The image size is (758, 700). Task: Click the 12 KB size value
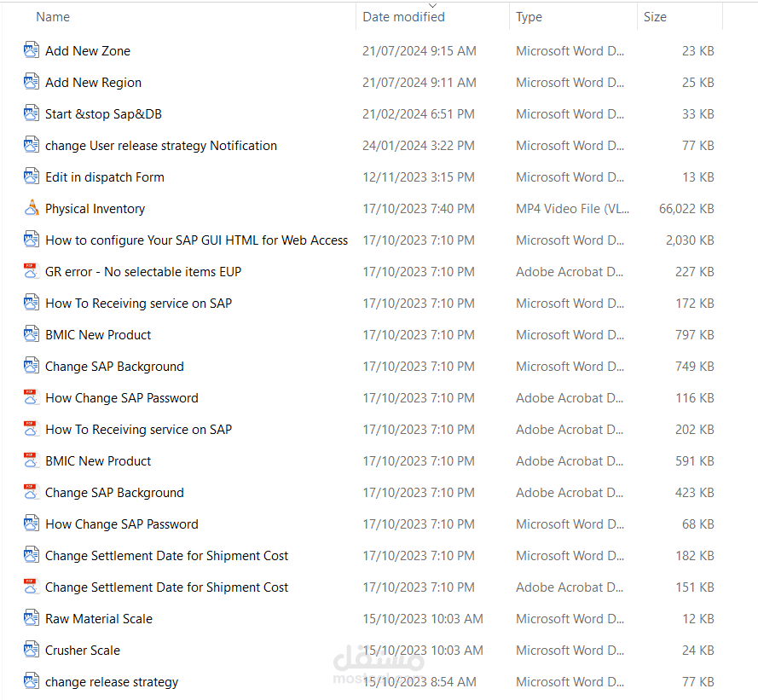tap(698, 619)
